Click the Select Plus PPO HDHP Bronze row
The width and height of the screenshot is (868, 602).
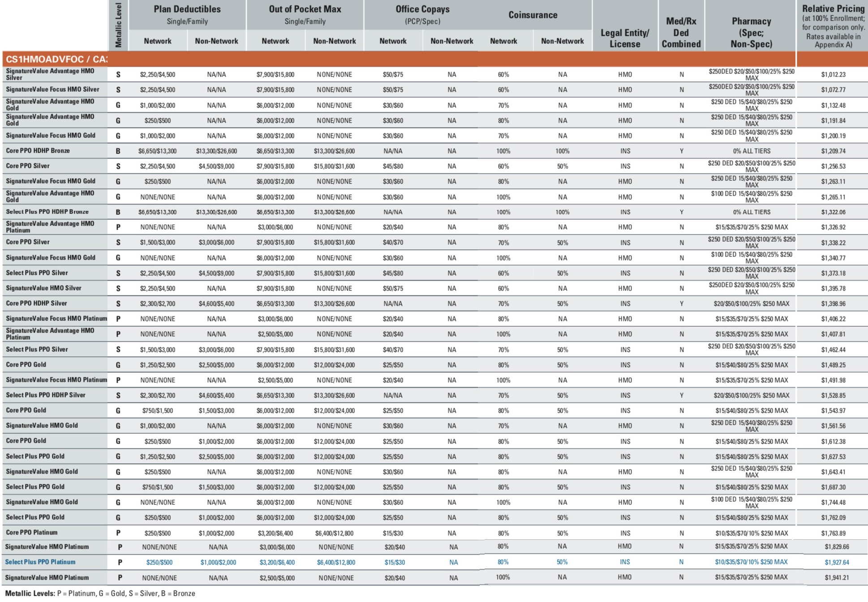coord(47,212)
